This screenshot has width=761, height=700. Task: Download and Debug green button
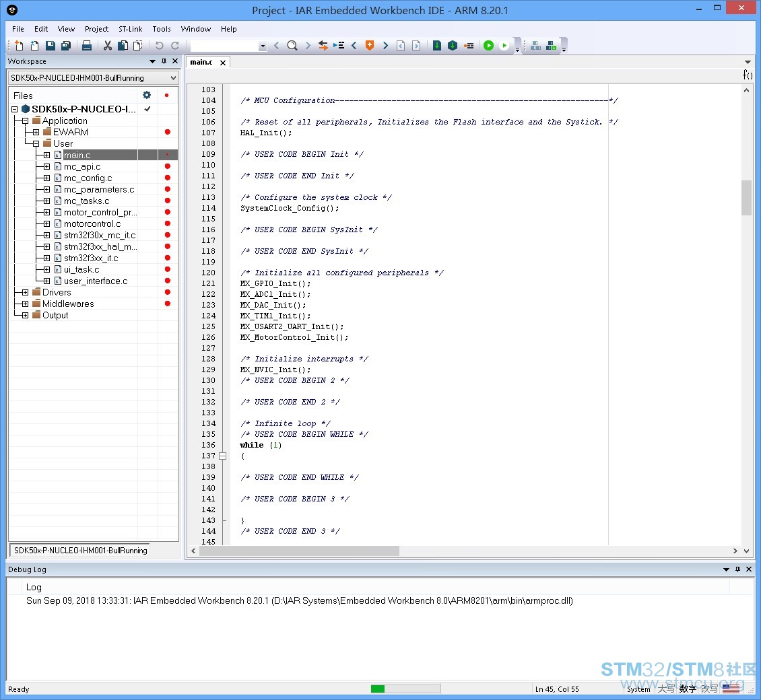(489, 46)
